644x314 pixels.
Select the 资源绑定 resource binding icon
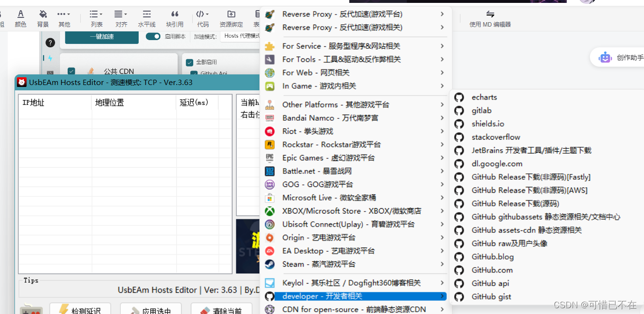[231, 14]
